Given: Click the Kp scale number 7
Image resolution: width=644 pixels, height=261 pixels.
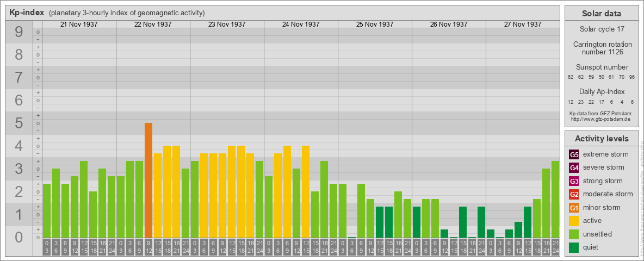Looking at the screenshot, I should (x=19, y=78).
